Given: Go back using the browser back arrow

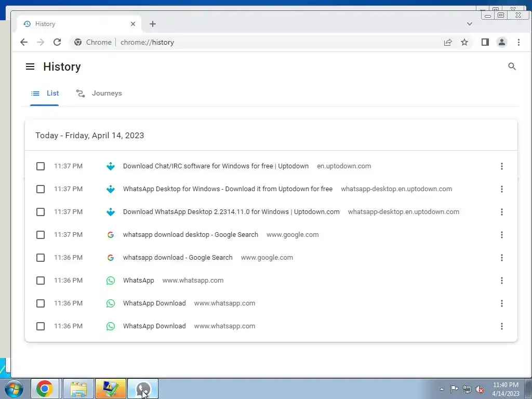Looking at the screenshot, I should (x=24, y=42).
